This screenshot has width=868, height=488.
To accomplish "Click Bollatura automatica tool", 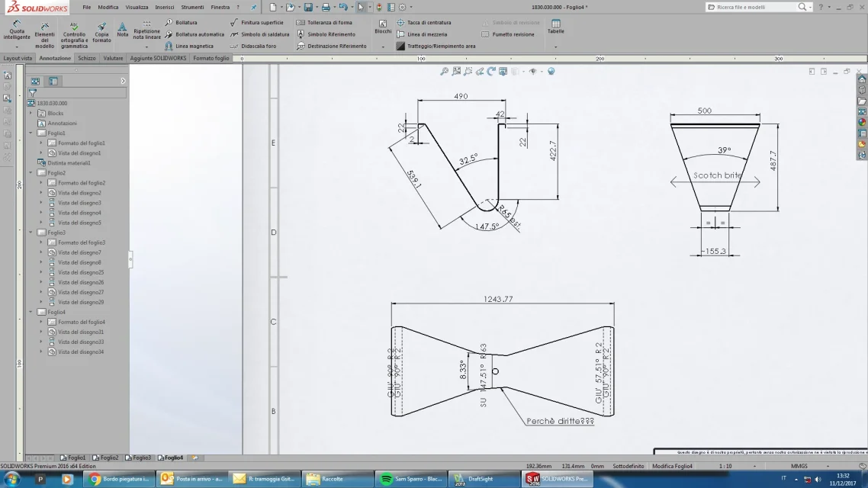I will [194, 34].
